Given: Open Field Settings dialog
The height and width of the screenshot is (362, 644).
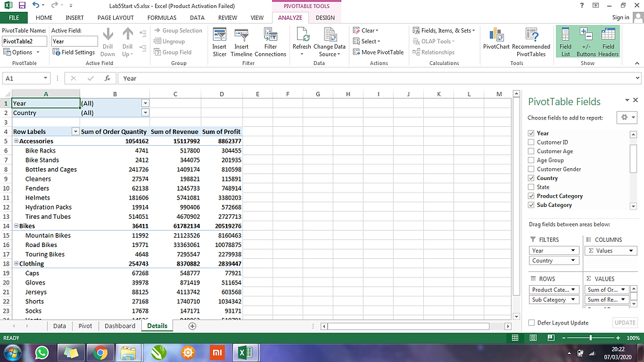Looking at the screenshot, I should (74, 52).
